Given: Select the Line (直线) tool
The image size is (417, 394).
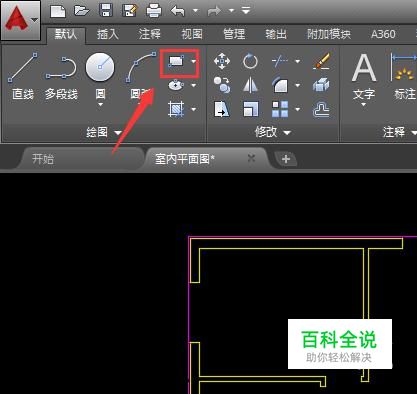Looking at the screenshot, I should click(x=23, y=76).
